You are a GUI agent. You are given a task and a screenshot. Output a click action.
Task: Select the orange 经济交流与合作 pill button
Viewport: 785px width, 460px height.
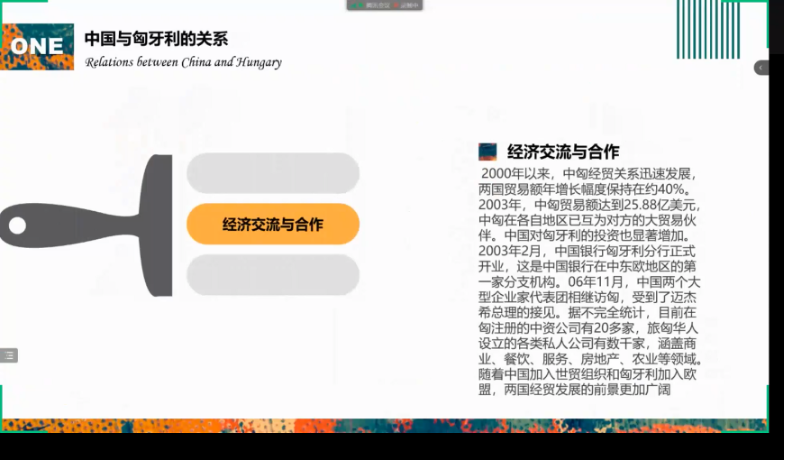click(272, 224)
